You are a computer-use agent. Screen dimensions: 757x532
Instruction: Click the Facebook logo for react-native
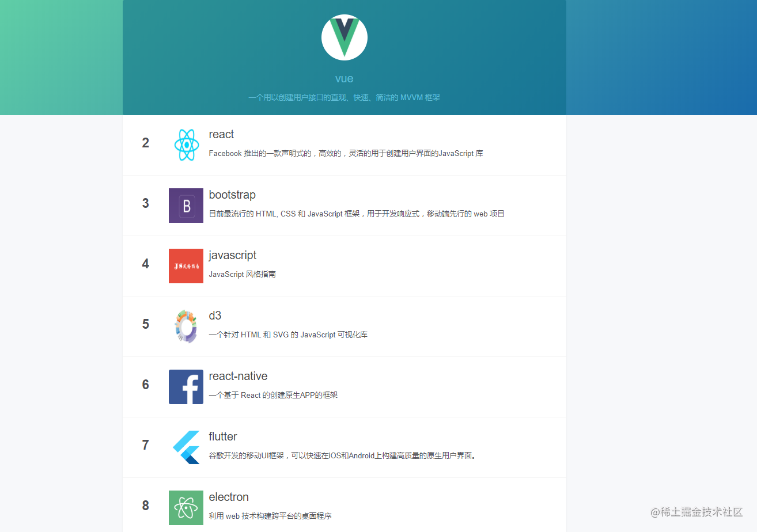point(186,387)
